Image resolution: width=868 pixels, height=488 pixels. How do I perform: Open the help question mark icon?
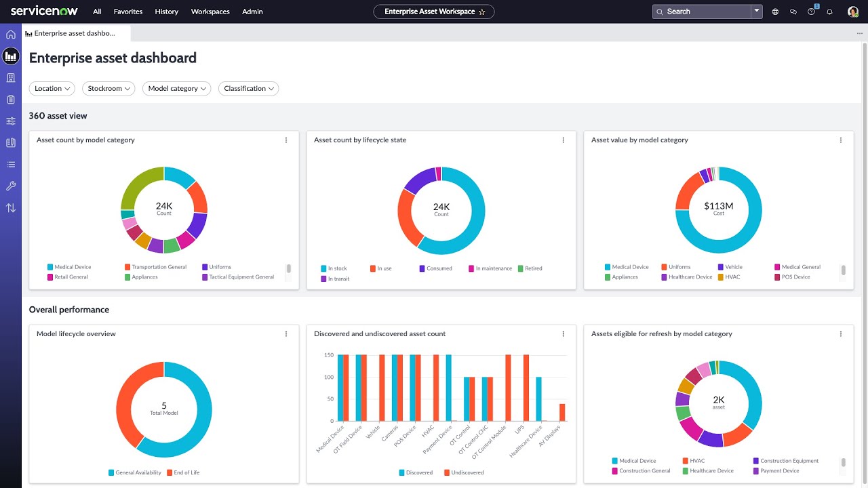(812, 12)
